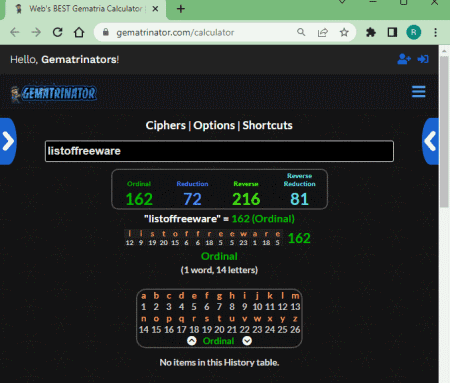Open the browser side panel
The width and height of the screenshot is (450, 383).
point(392,32)
